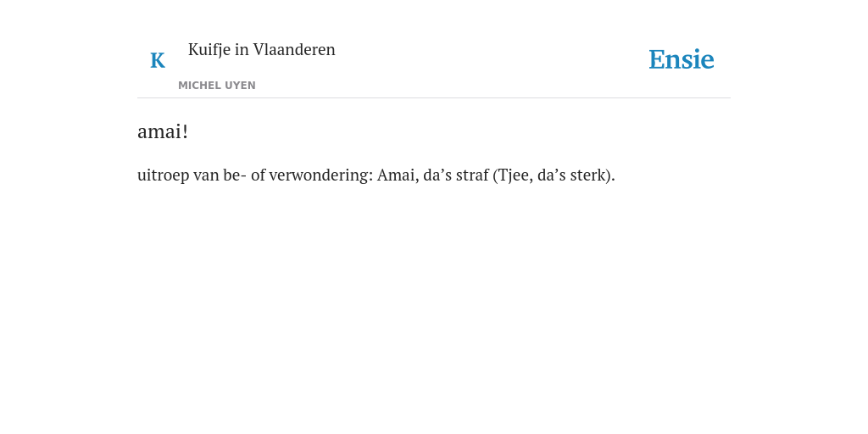Click the word straf in the definition
868x434 pixels.
pos(472,175)
